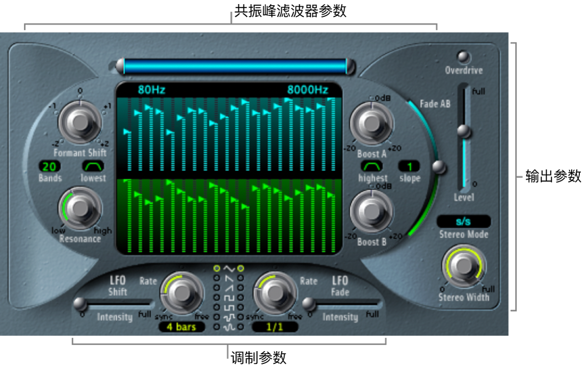Toggle the stepped sawtooth waveform for the Fade LFO

(240, 307)
